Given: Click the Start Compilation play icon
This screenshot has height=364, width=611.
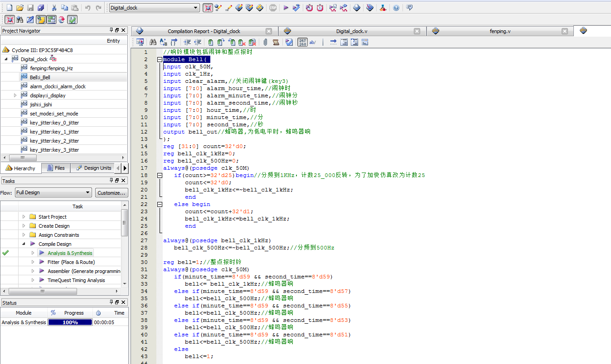Looking at the screenshot, I should click(286, 8).
